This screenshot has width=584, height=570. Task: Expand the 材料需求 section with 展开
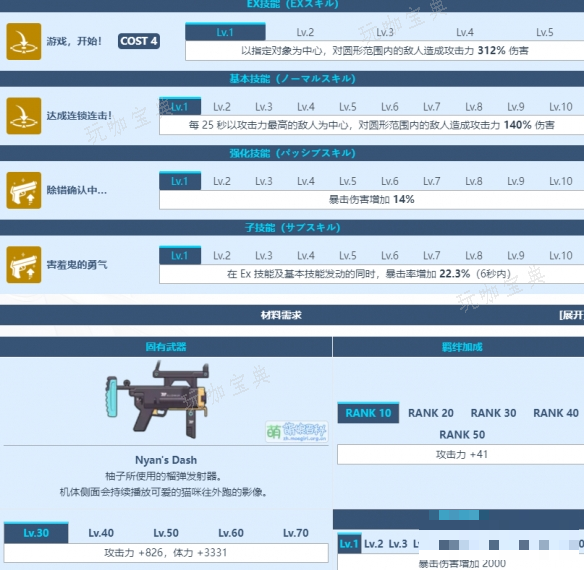(572, 315)
